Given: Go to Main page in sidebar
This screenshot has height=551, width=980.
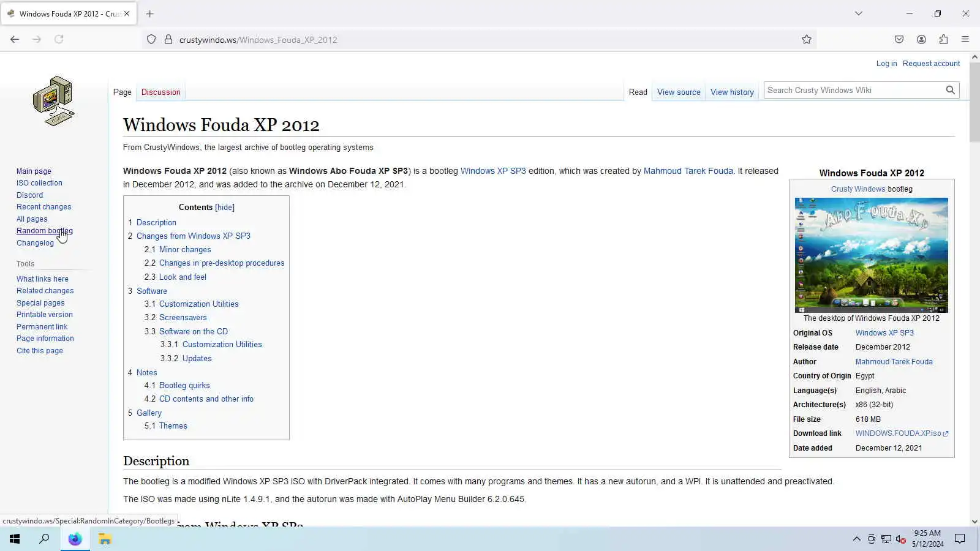Looking at the screenshot, I should (34, 171).
